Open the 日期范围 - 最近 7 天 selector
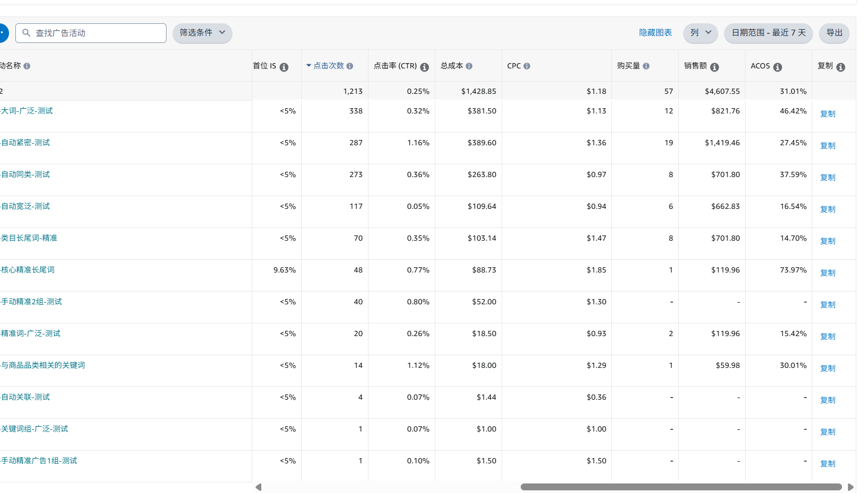This screenshot has height=493, width=868. [768, 33]
